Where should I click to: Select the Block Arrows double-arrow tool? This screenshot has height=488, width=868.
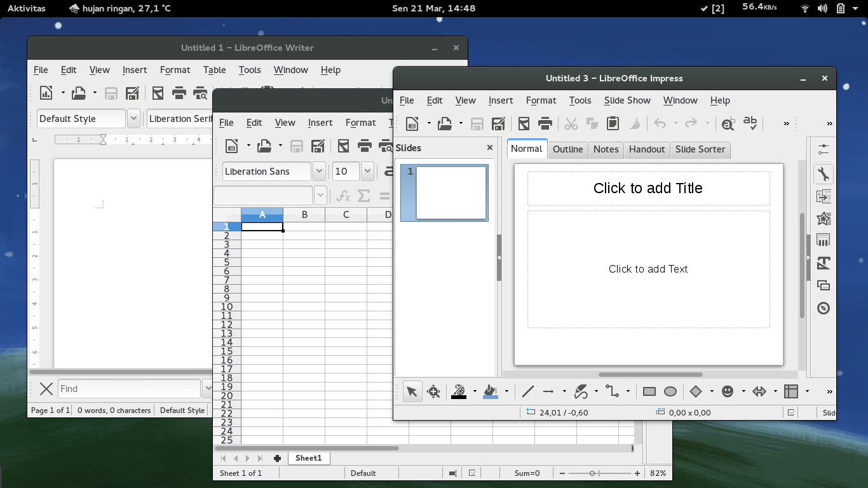pyautogui.click(x=759, y=391)
